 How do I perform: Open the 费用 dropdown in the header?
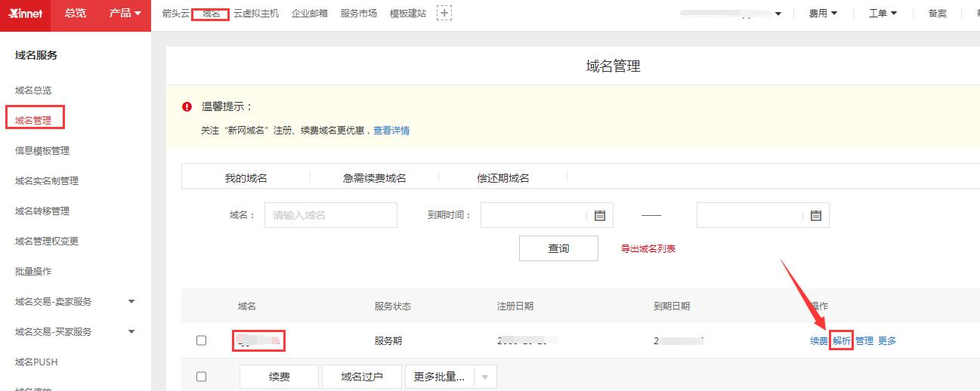click(823, 14)
